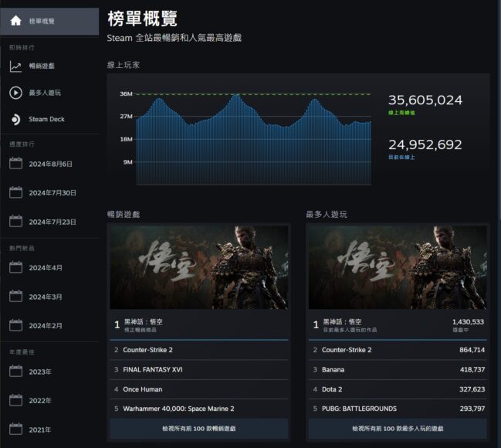Click 檢視所有前 100 款最多人玩的遊戲 button
This screenshot has height=448, width=501.
coord(398,428)
